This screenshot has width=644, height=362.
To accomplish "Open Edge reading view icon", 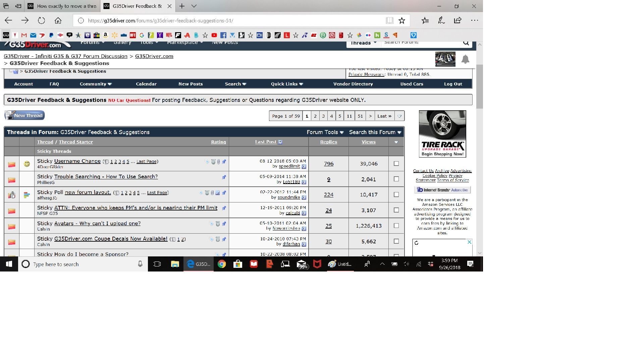I will pyautogui.click(x=389, y=21).
